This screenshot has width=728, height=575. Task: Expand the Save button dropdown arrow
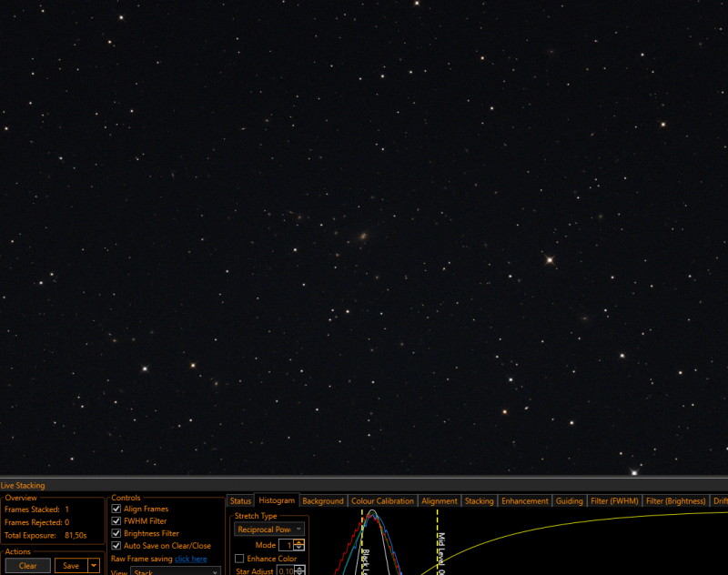(x=94, y=565)
